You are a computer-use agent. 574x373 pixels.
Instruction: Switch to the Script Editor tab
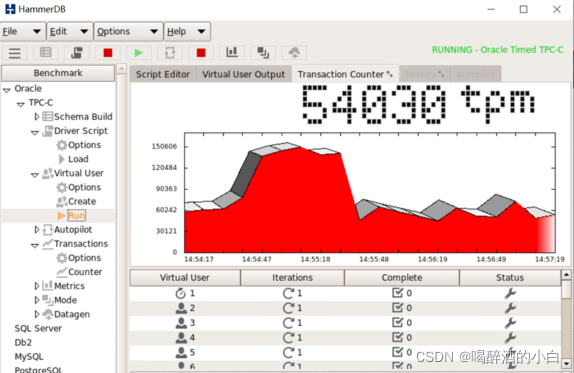coord(163,74)
